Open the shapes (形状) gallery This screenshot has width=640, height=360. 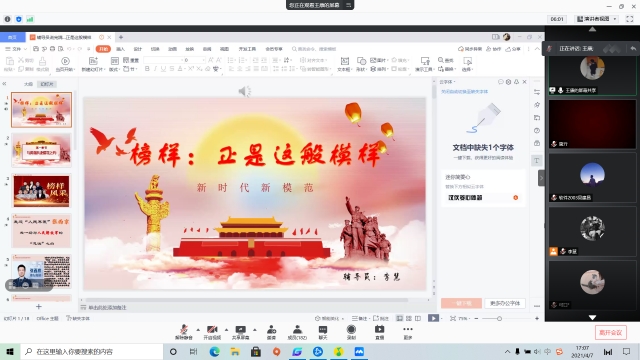tap(361, 64)
